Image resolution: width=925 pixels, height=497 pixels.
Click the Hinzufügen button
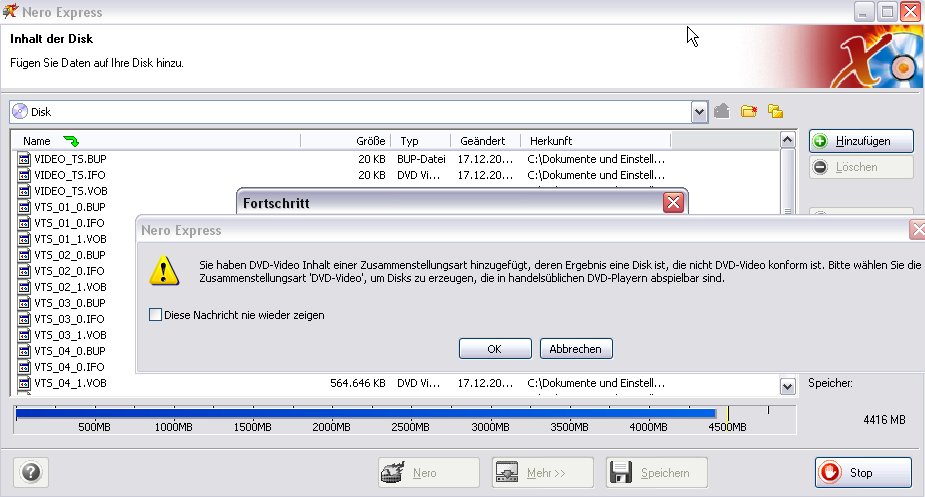861,141
